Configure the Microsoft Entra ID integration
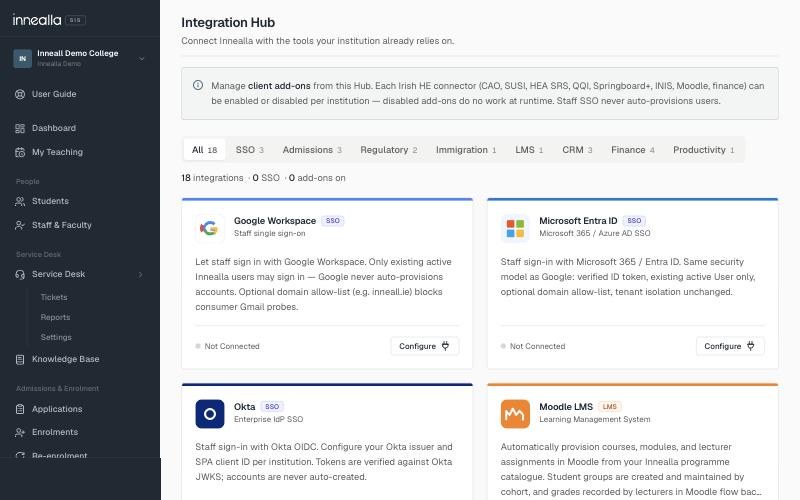Screen dimensions: 800x500 [x=730, y=346]
